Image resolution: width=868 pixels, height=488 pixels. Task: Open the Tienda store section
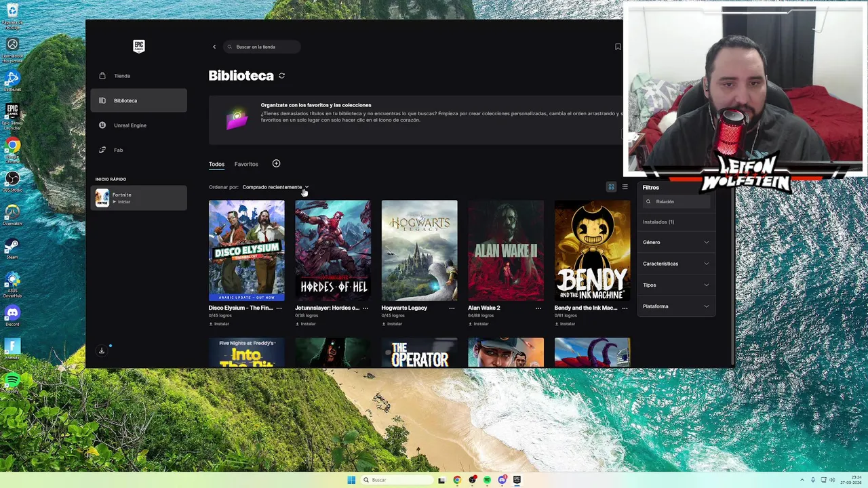138,76
